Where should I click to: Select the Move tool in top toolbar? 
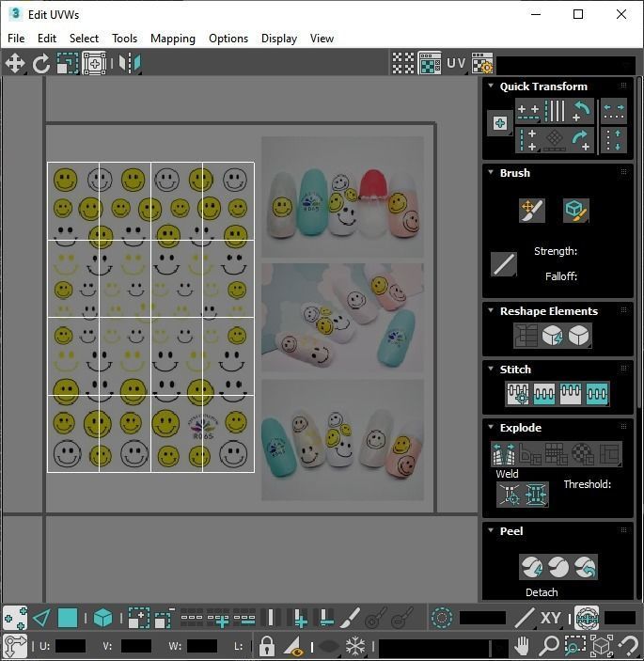point(15,64)
